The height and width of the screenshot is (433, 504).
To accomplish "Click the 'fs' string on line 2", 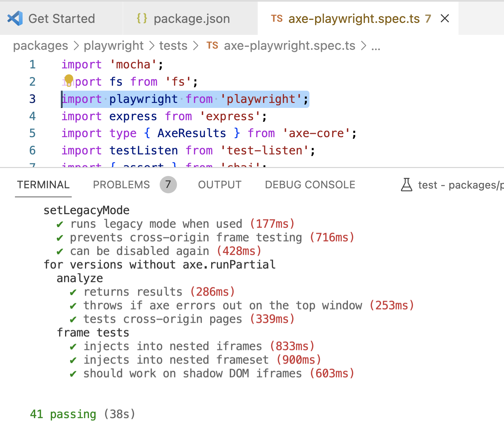I will click(x=178, y=82).
